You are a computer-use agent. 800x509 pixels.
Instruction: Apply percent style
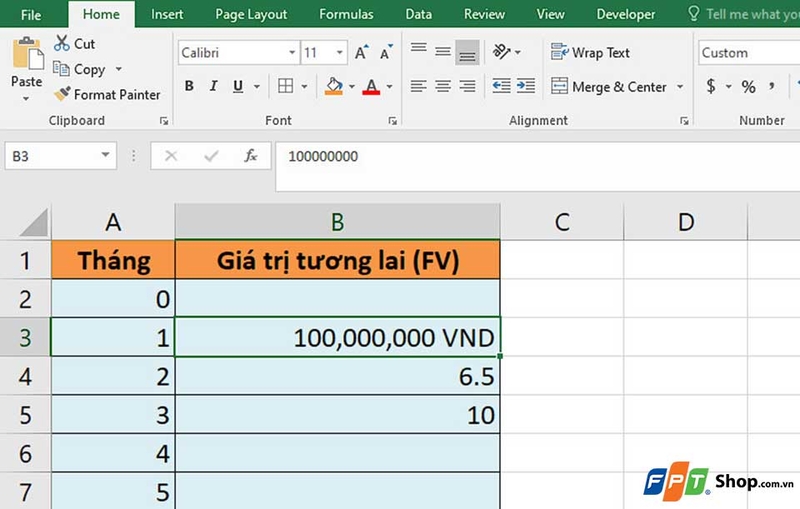coord(748,86)
